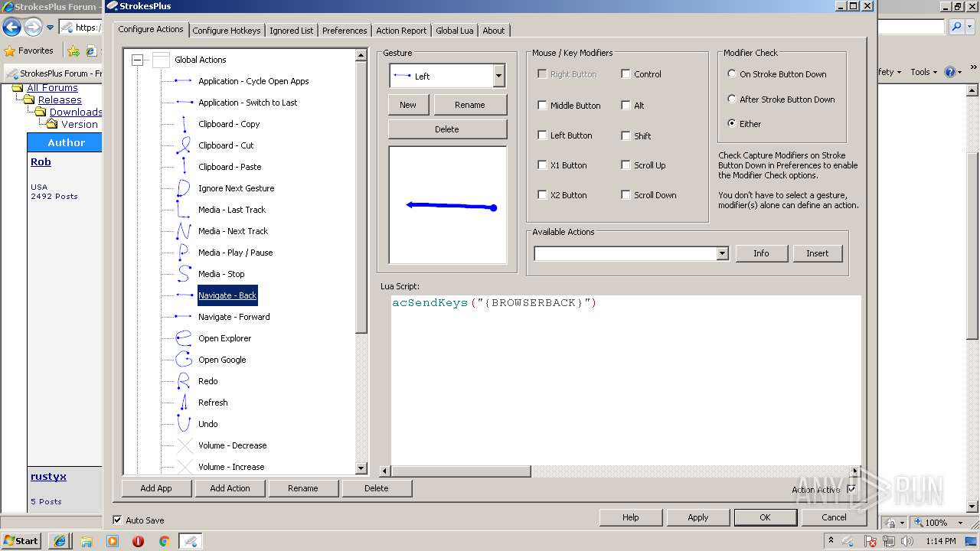
Task: Click the New gesture button
Action: 408,105
